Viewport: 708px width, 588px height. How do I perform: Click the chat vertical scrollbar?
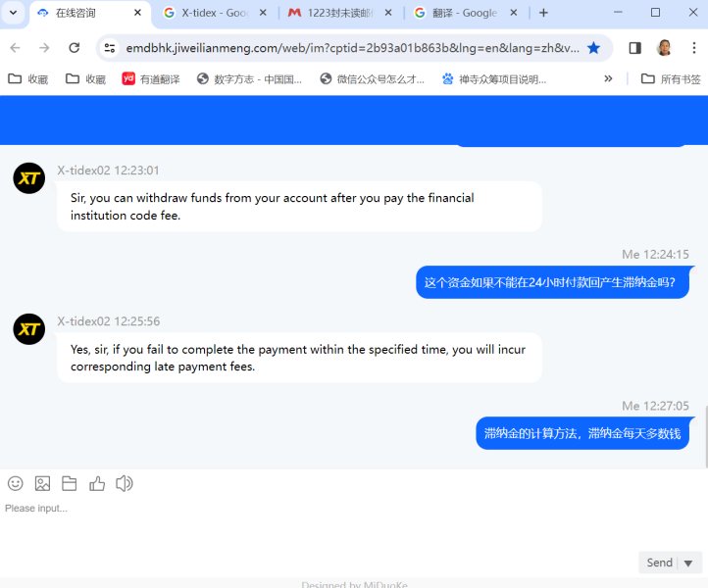point(706,435)
